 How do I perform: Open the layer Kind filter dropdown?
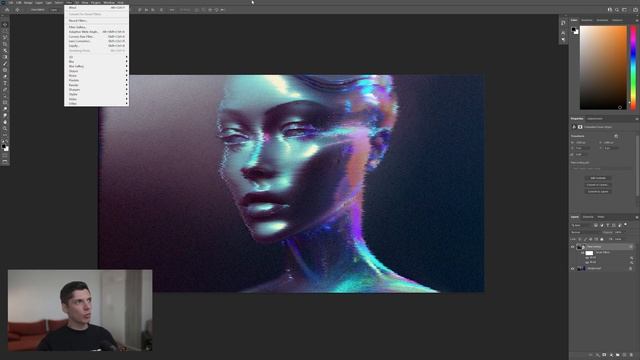point(580,225)
